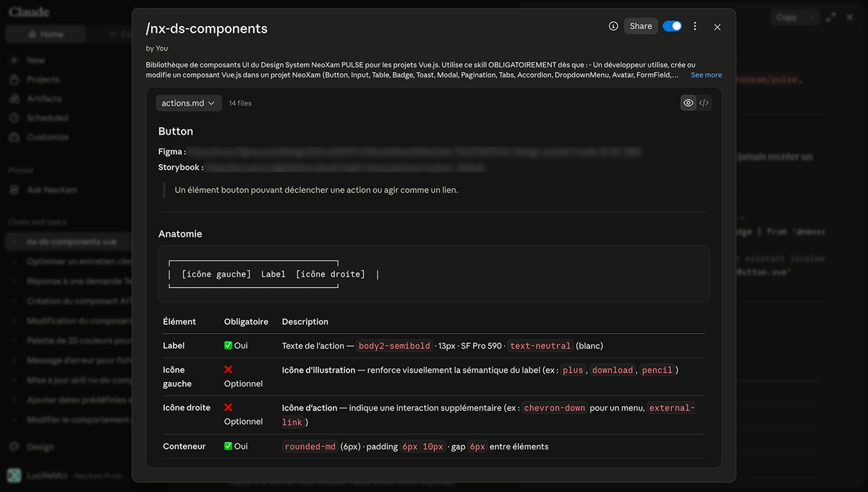This screenshot has width=868, height=492.
Task: Click the "Label" cell in Élément column
Action: 174,346
